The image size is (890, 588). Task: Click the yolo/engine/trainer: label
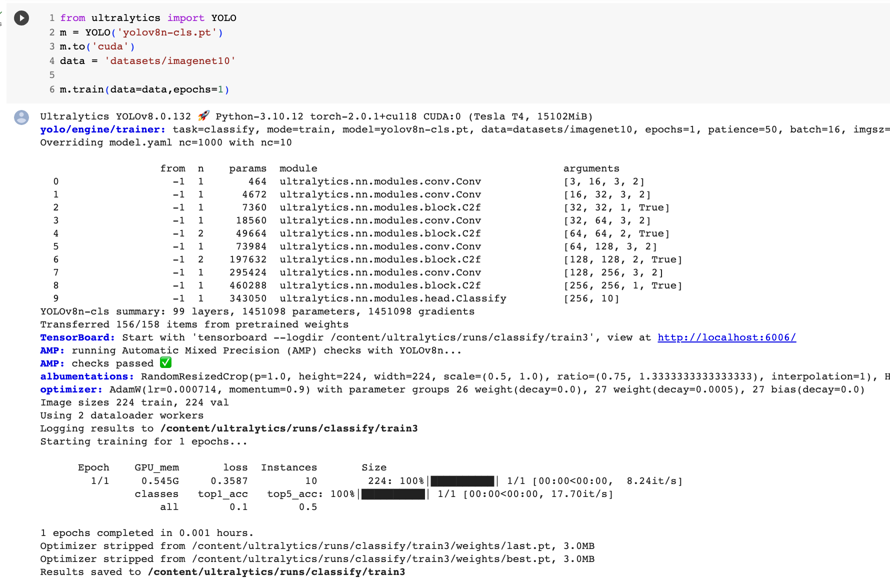[x=102, y=129]
